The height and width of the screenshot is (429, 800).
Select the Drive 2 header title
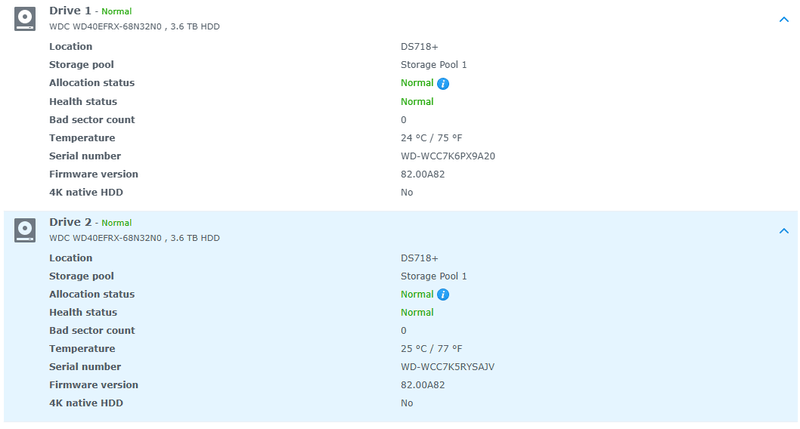coord(70,222)
